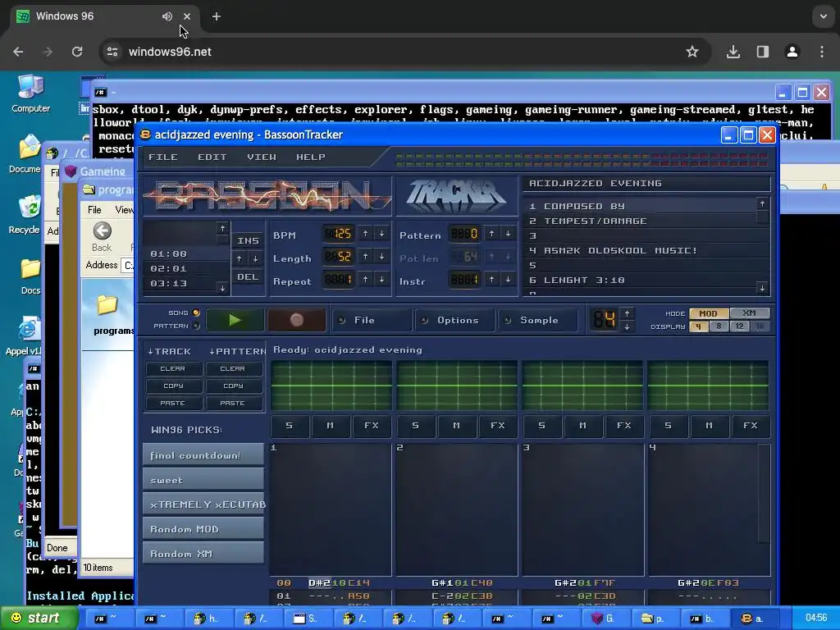Decrease the BPM value

[381, 234]
